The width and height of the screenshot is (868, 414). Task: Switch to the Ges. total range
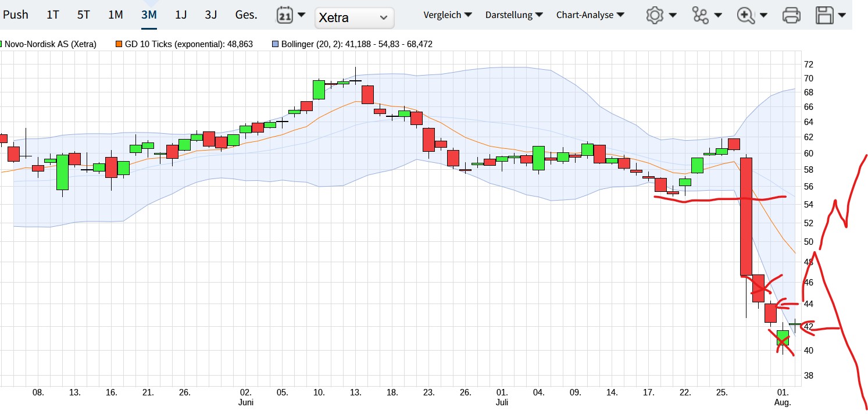(246, 15)
